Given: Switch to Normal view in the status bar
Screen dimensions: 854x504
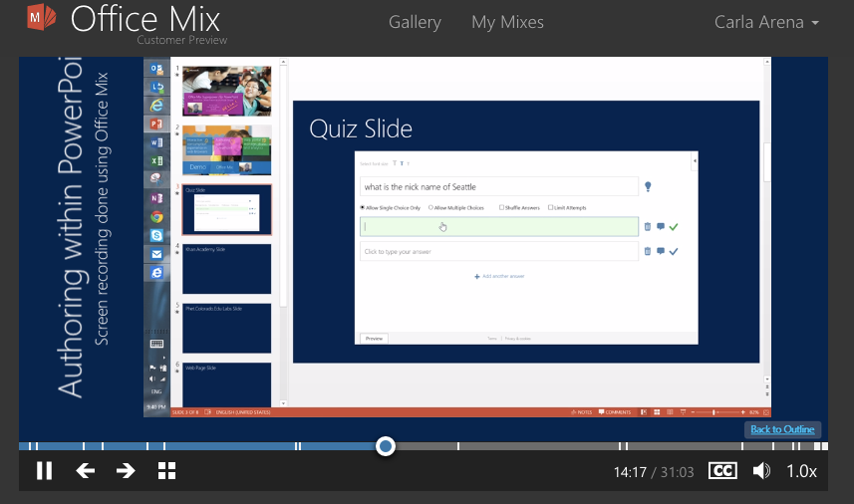Looking at the screenshot, I should pyautogui.click(x=644, y=412).
